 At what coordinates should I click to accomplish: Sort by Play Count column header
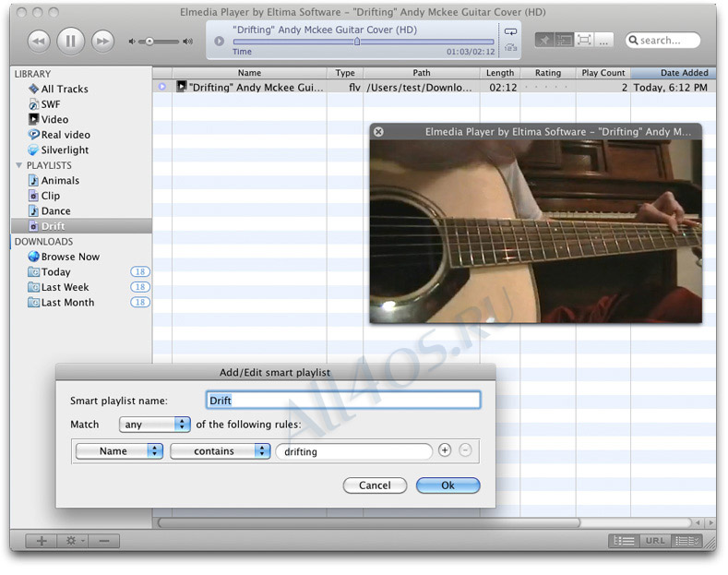(603, 73)
